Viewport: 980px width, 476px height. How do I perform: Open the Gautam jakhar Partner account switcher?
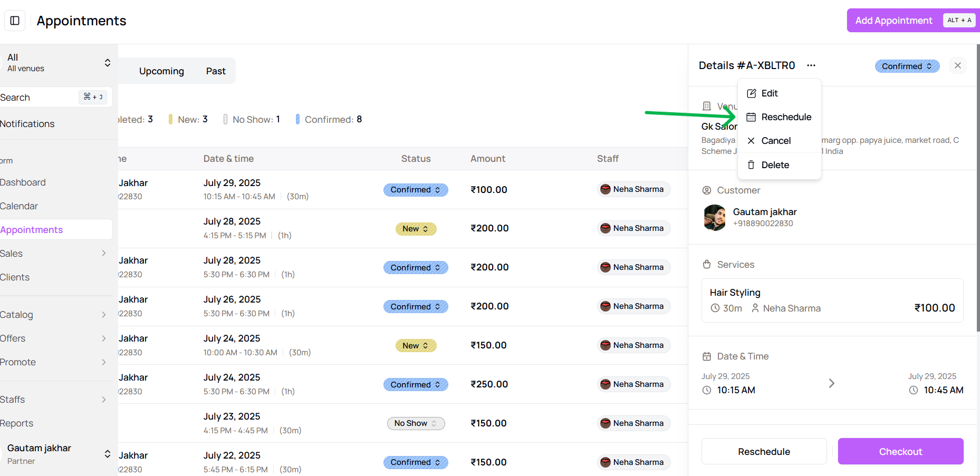[x=56, y=454]
